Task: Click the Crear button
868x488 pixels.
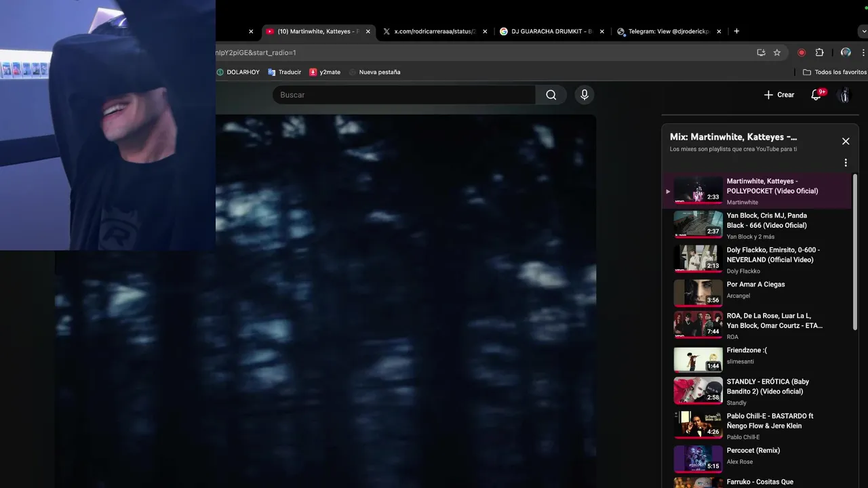Action: 779,95
